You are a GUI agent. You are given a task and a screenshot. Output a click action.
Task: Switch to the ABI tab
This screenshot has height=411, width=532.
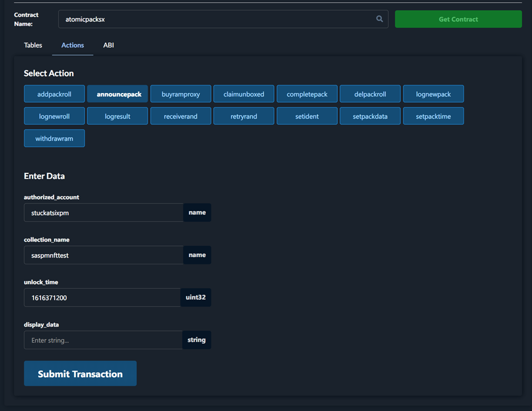[x=108, y=45]
